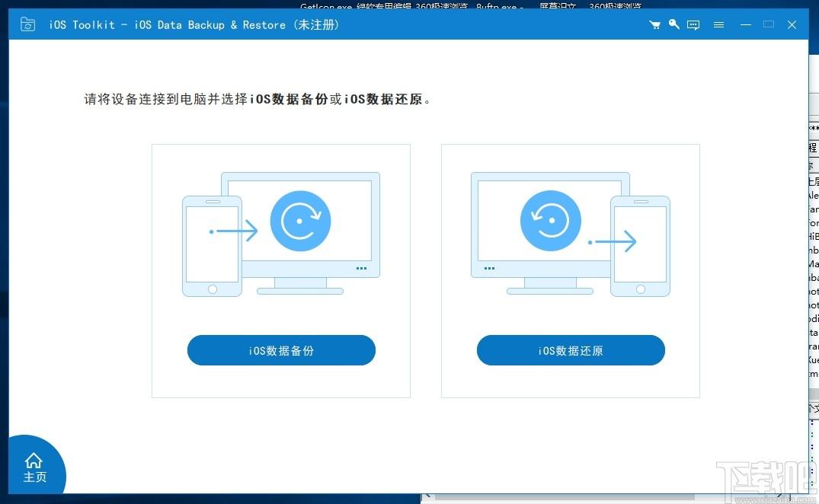This screenshot has width=819, height=504.
Task: Click the restore circular arrow icon
Action: [x=550, y=221]
